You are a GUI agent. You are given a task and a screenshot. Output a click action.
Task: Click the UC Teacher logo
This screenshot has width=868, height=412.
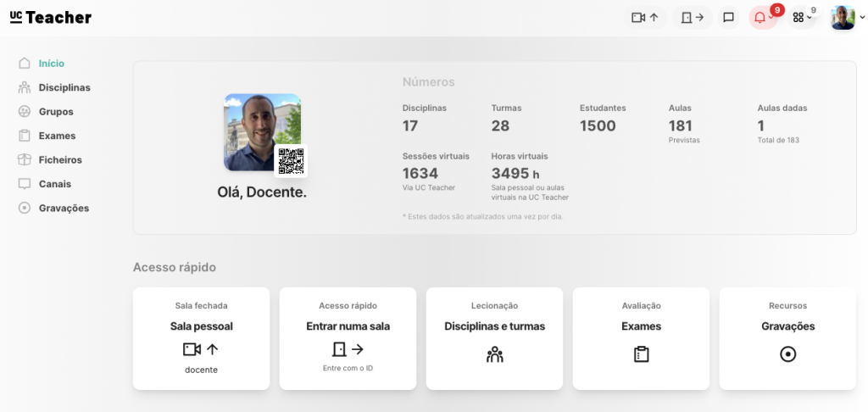pyautogui.click(x=50, y=17)
